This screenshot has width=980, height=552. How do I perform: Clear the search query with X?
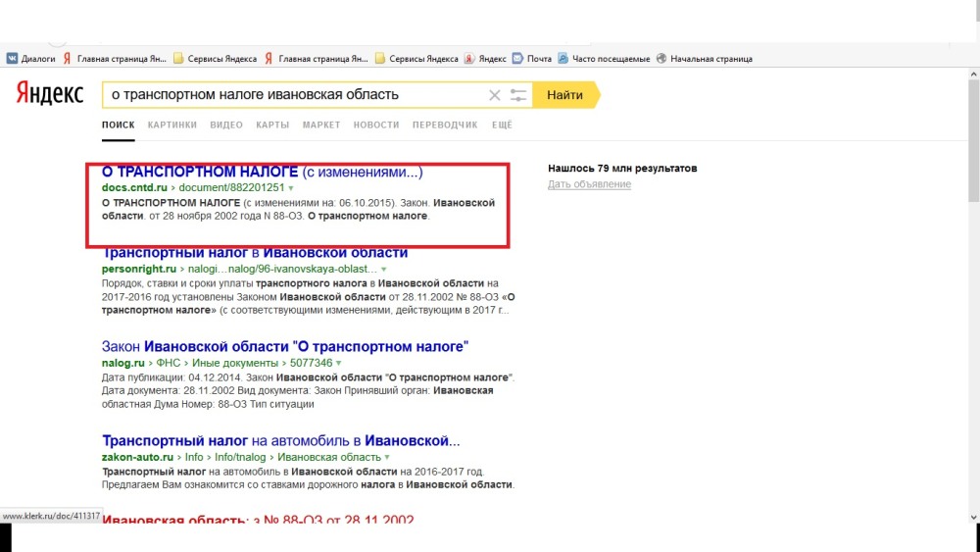point(494,95)
